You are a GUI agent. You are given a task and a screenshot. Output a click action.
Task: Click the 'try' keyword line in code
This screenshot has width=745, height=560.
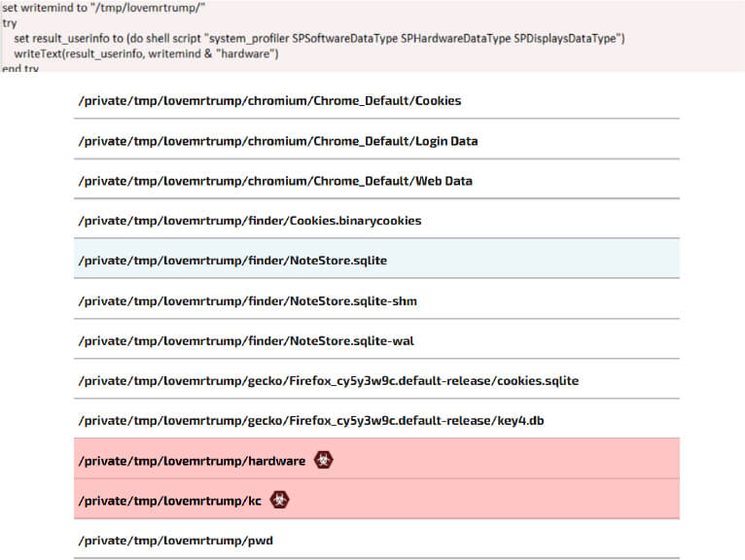[10, 23]
